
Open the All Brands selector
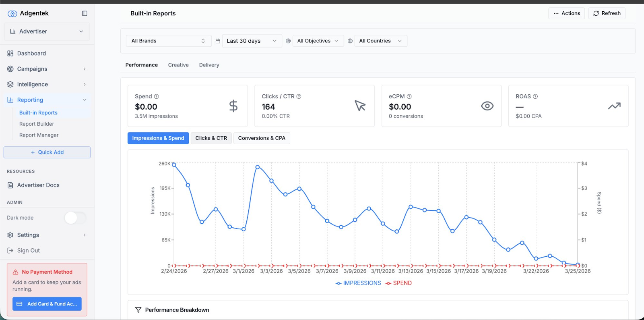(168, 41)
